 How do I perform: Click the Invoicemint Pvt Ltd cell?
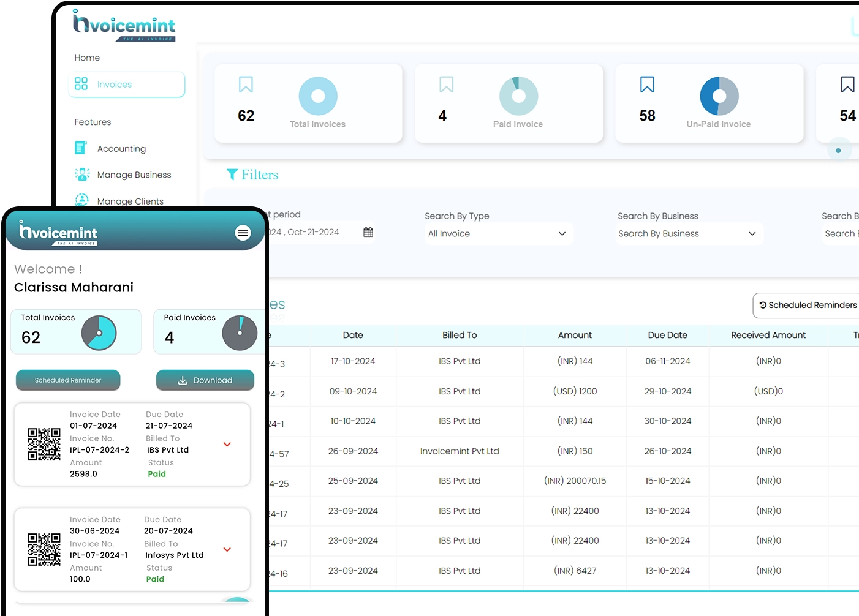[x=460, y=451]
